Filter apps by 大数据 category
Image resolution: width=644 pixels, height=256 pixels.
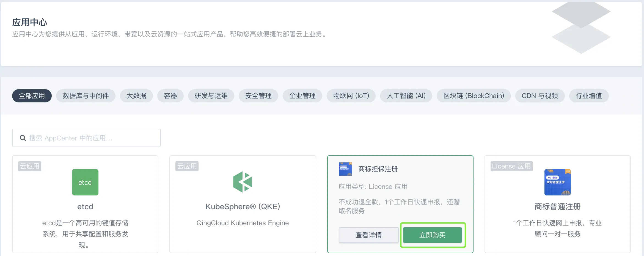tap(136, 96)
